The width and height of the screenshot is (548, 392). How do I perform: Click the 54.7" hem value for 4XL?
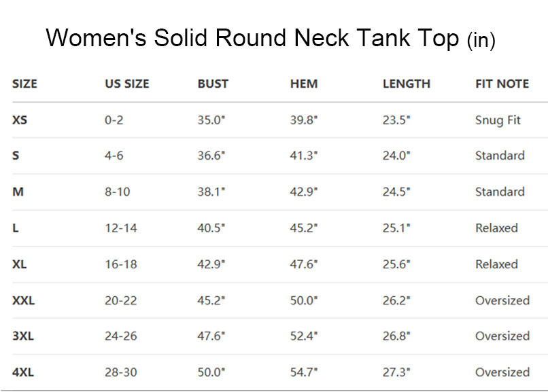click(304, 372)
